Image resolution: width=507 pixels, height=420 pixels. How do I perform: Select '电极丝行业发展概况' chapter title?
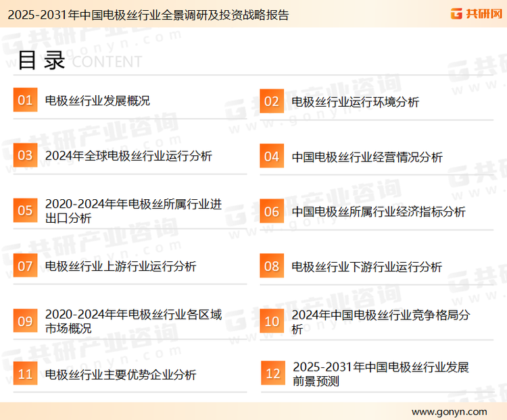click(97, 101)
